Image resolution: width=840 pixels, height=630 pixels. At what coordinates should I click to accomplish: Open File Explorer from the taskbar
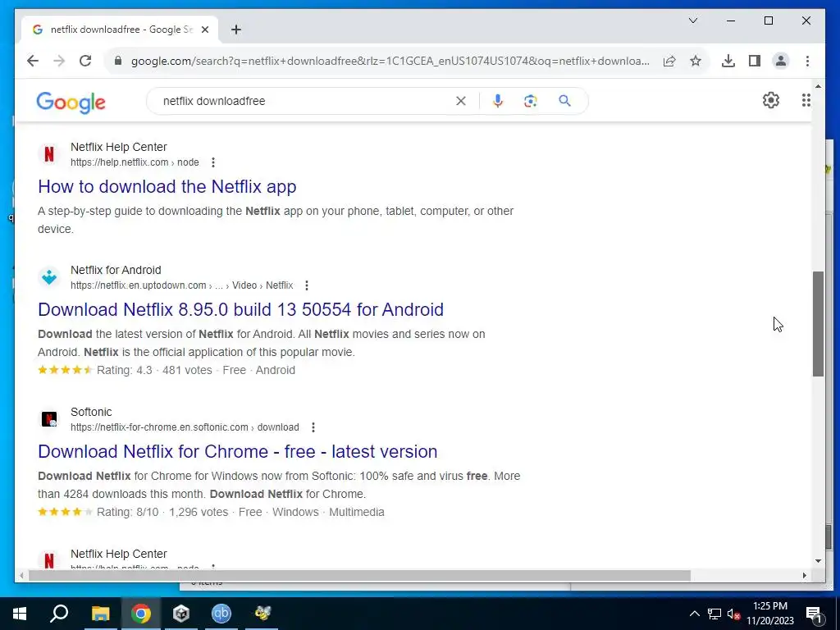click(x=100, y=614)
